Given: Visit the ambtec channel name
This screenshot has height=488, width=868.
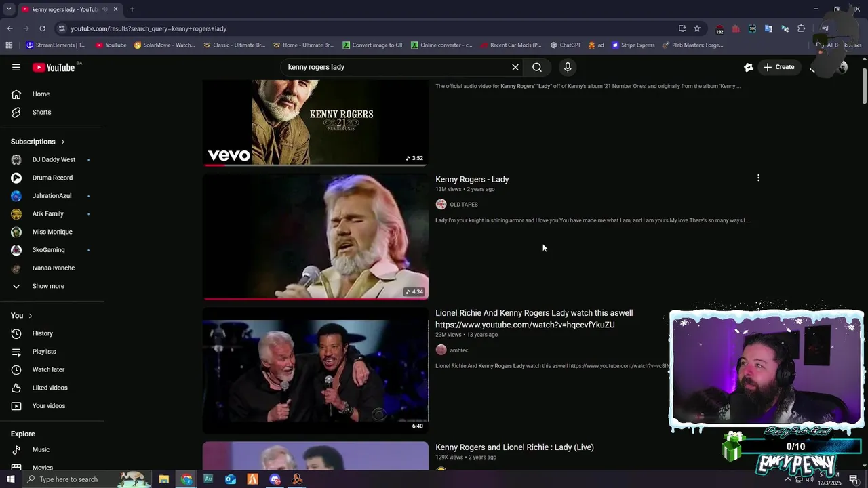Looking at the screenshot, I should tap(459, 350).
